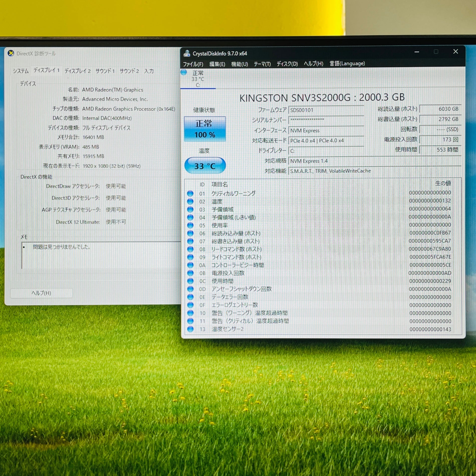Viewport: 476px width, 476px height.
Task: Click status orb for 使用率 row
Action: (190, 225)
